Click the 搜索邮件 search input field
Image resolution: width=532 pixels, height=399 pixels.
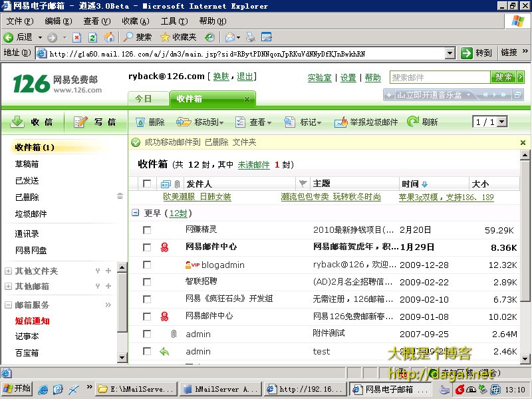click(x=440, y=78)
